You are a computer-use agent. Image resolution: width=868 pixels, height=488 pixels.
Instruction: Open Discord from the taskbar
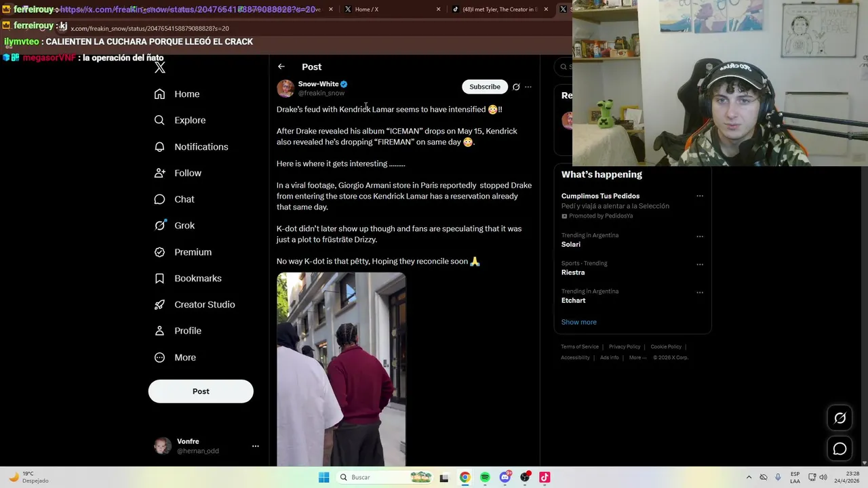505,477
